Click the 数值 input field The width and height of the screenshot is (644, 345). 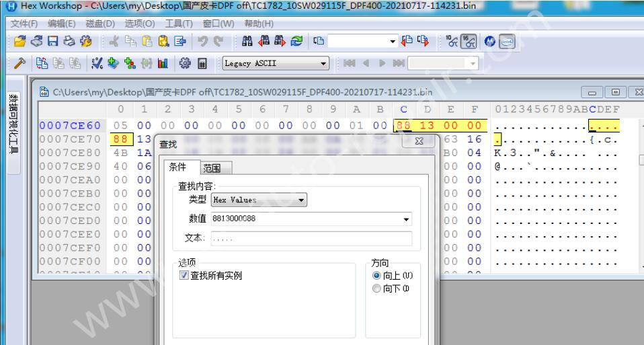click(x=303, y=219)
